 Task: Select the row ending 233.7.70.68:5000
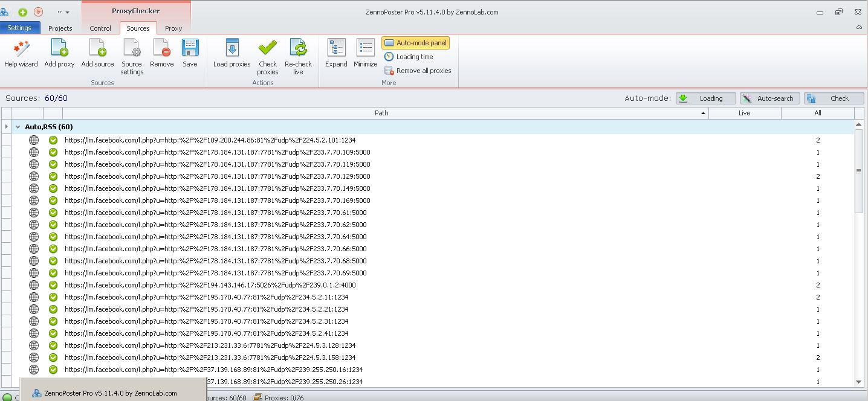[432, 261]
